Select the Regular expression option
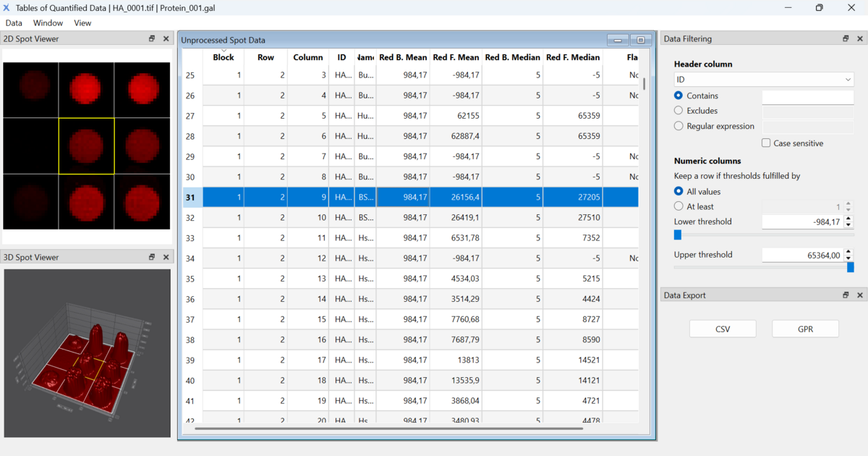The image size is (868, 456). [x=678, y=126]
